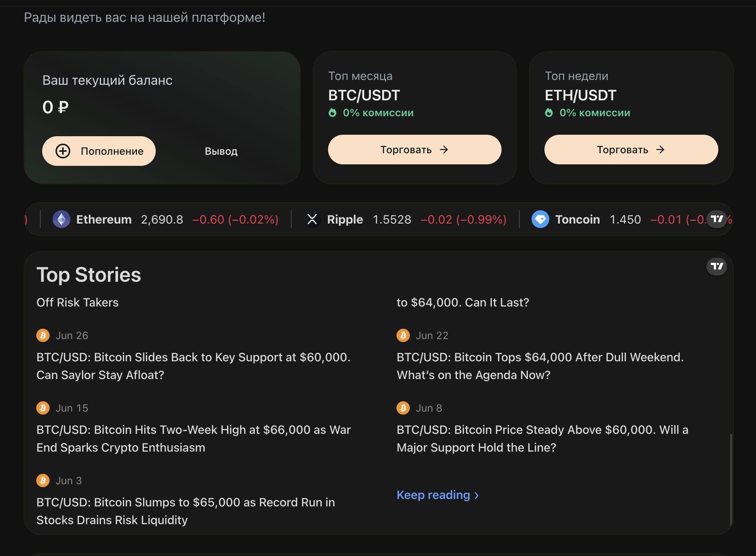This screenshot has width=756, height=556.
Task: Click the arrow in BTC/USDT Торговать button
Action: [444, 150]
